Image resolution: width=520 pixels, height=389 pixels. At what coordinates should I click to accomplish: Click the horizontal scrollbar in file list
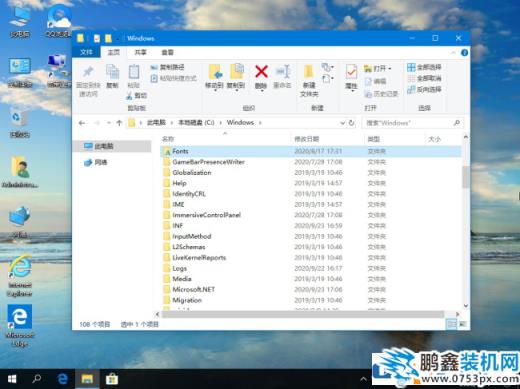pos(303,314)
